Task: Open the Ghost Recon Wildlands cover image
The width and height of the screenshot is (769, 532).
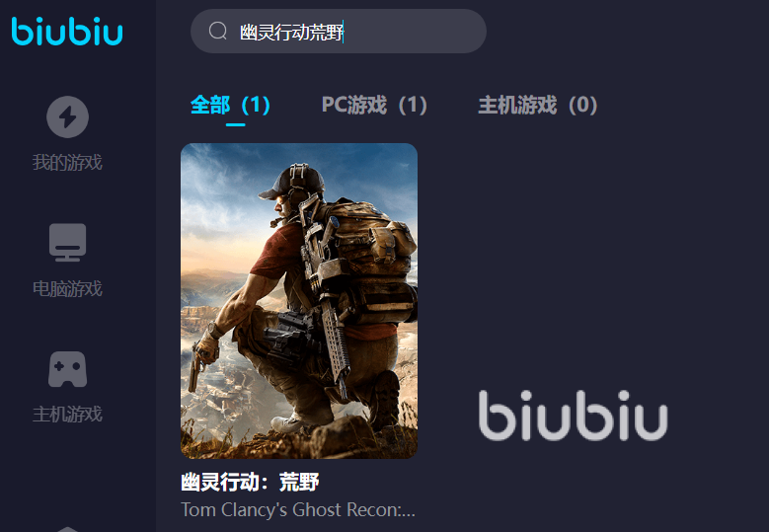Action: 299,301
